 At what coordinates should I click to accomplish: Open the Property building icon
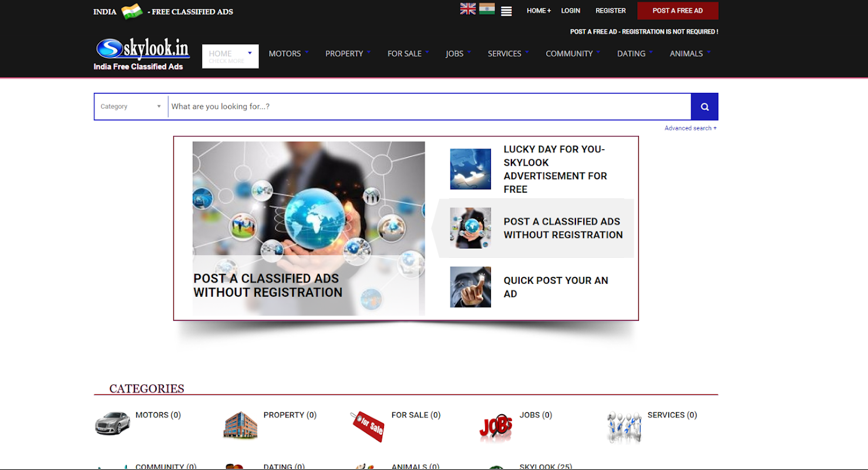[x=241, y=425]
